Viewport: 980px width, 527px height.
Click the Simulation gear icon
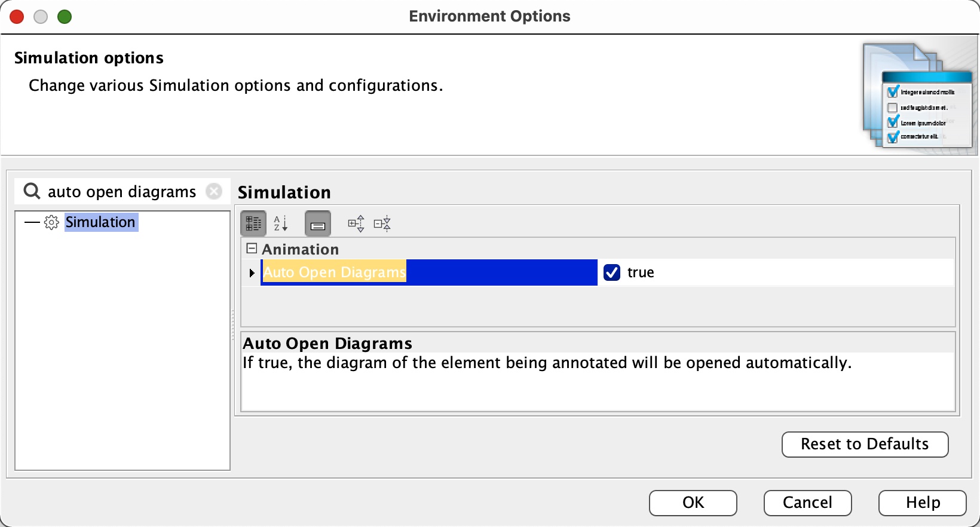52,222
